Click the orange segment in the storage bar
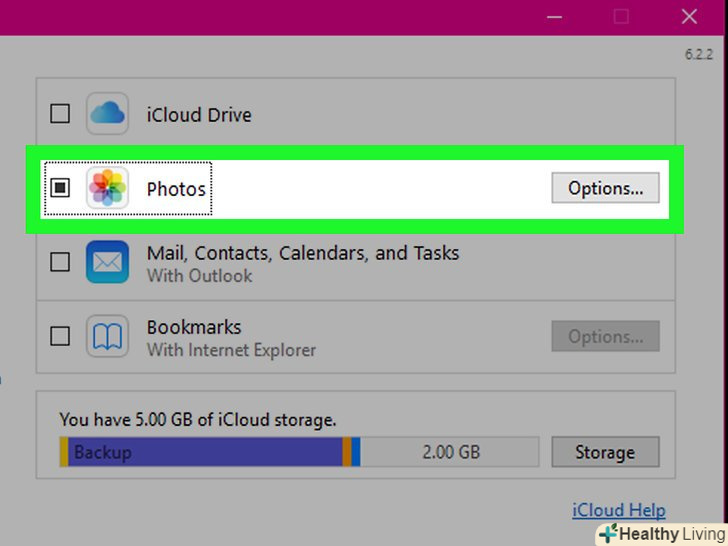 [347, 452]
